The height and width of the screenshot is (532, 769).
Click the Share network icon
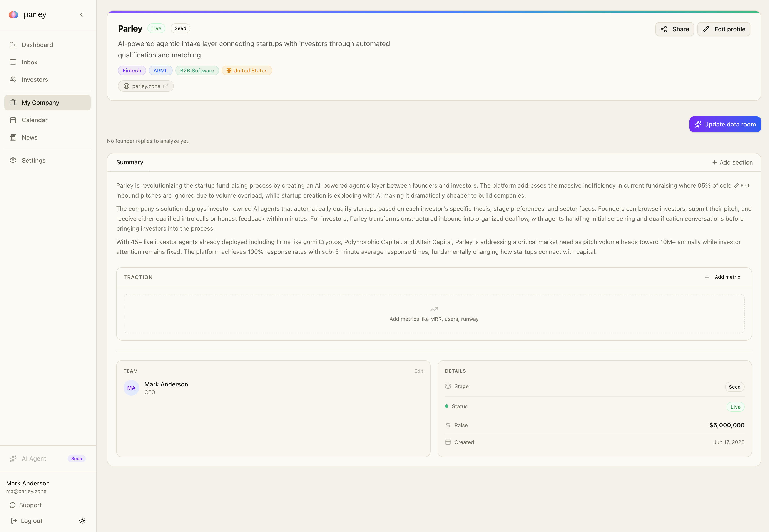point(664,29)
